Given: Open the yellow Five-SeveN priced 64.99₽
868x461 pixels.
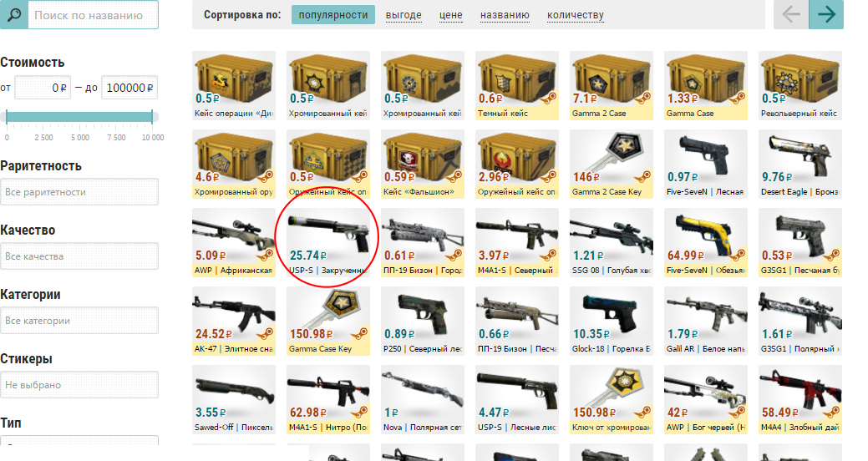Looking at the screenshot, I should point(706,242).
